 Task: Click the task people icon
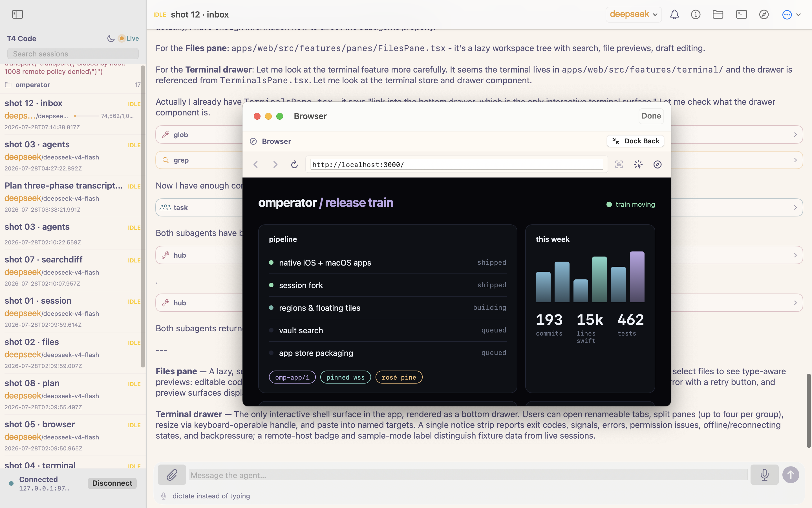coord(166,208)
